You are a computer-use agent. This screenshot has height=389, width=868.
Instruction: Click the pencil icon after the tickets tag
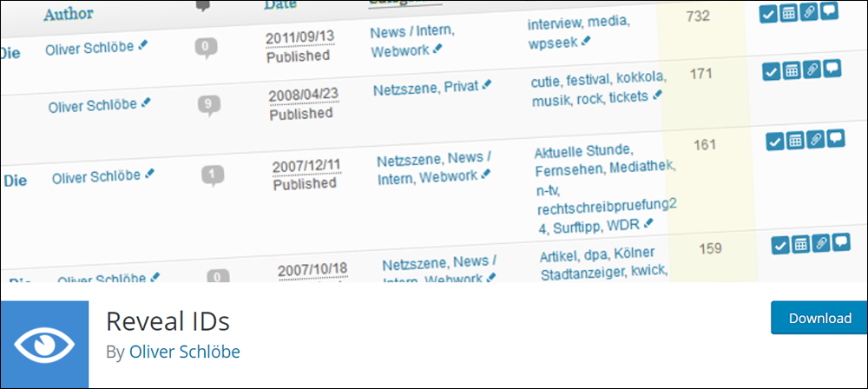click(657, 96)
